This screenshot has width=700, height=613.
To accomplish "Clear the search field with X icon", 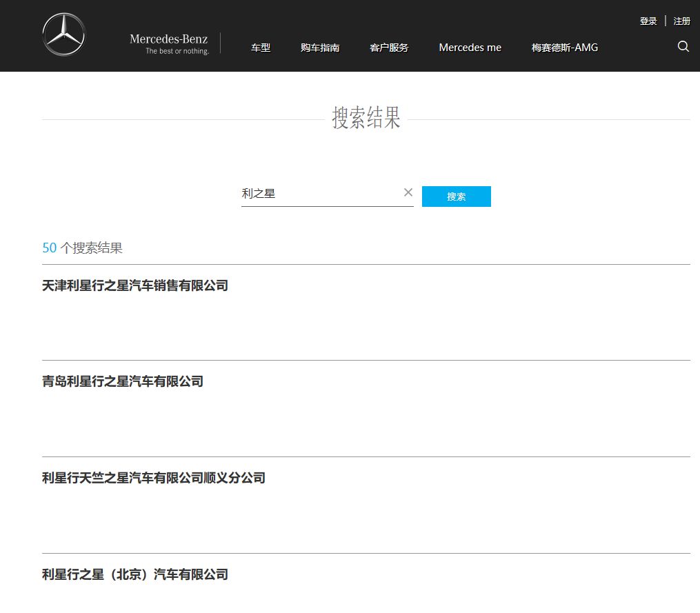I will point(408,192).
